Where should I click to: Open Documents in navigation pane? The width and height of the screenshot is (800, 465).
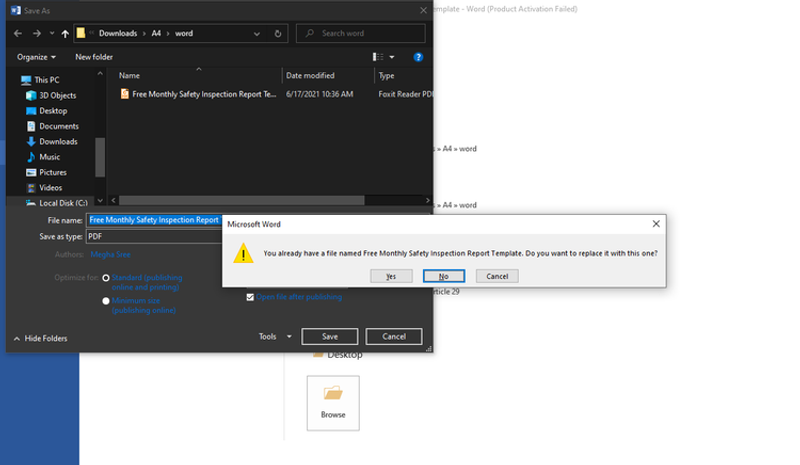[59, 126]
